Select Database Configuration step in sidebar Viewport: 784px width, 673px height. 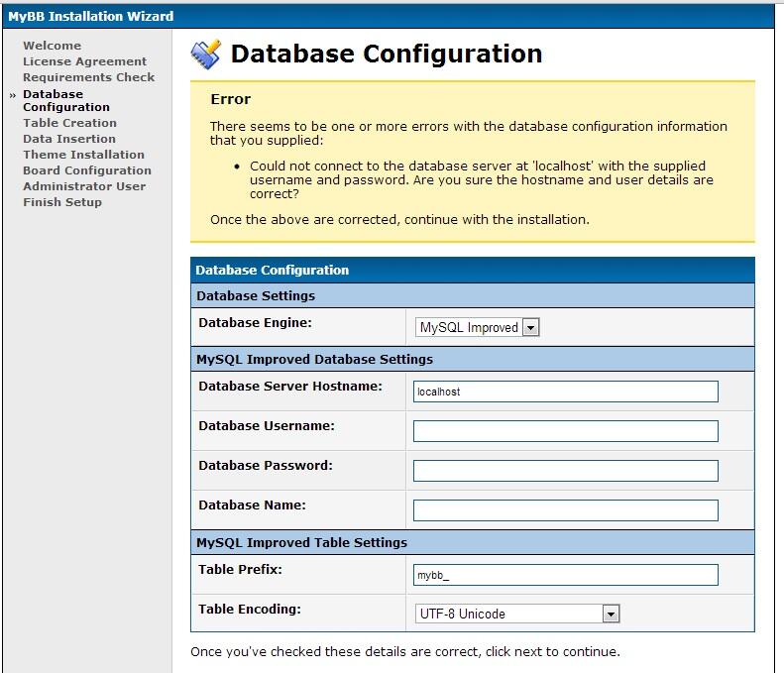pos(66,100)
